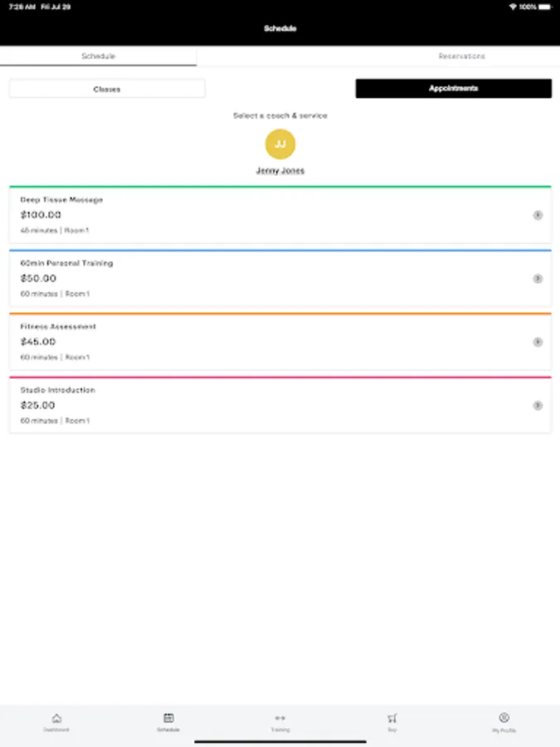
Task: Expand Fitness Assessment chevron
Action: pyautogui.click(x=538, y=342)
